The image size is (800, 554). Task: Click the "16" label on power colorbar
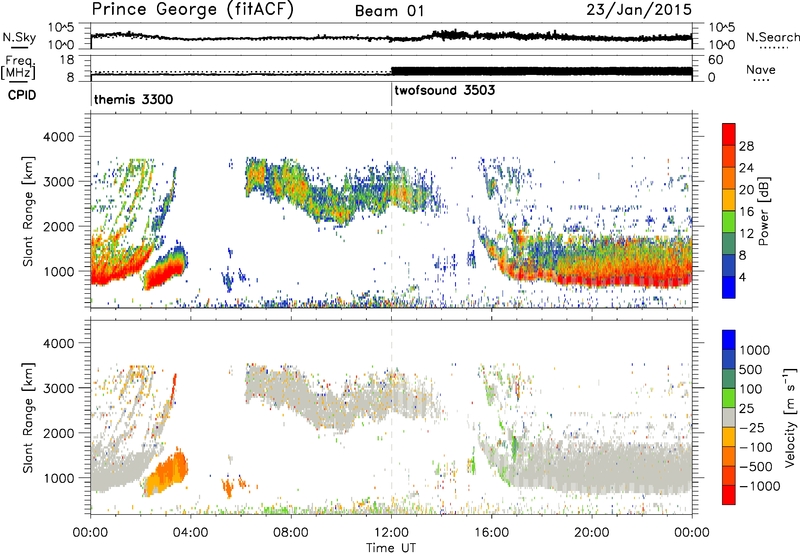click(746, 212)
